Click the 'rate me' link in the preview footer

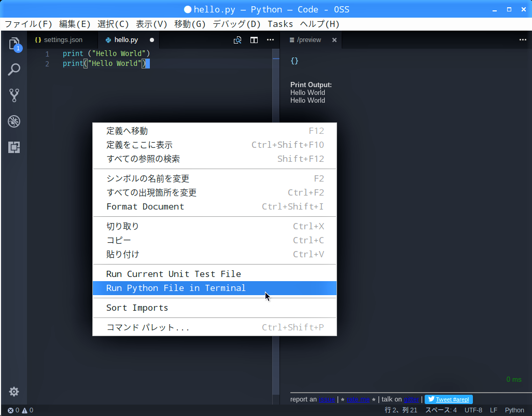tap(358, 399)
